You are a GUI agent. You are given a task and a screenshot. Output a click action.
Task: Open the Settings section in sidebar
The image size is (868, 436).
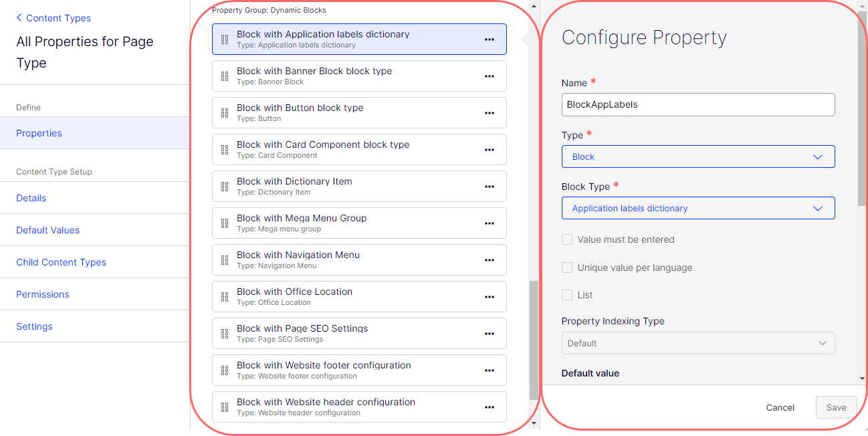tap(95, 326)
